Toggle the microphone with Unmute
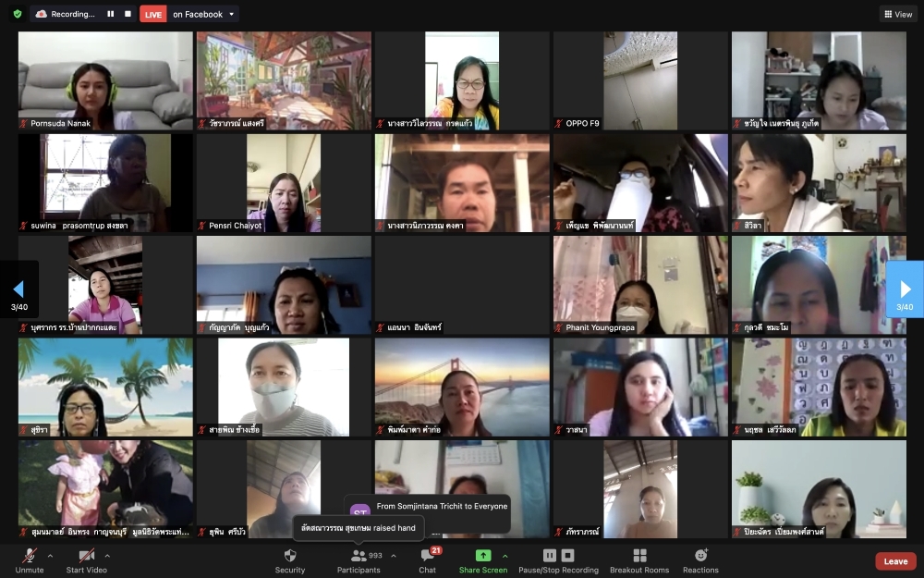This screenshot has height=578, width=924. (30, 560)
